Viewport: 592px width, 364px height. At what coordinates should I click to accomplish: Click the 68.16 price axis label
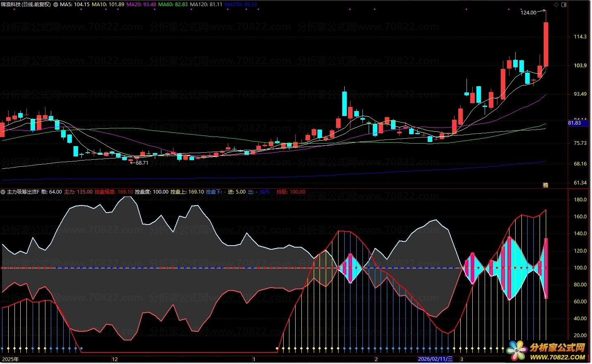point(580,164)
